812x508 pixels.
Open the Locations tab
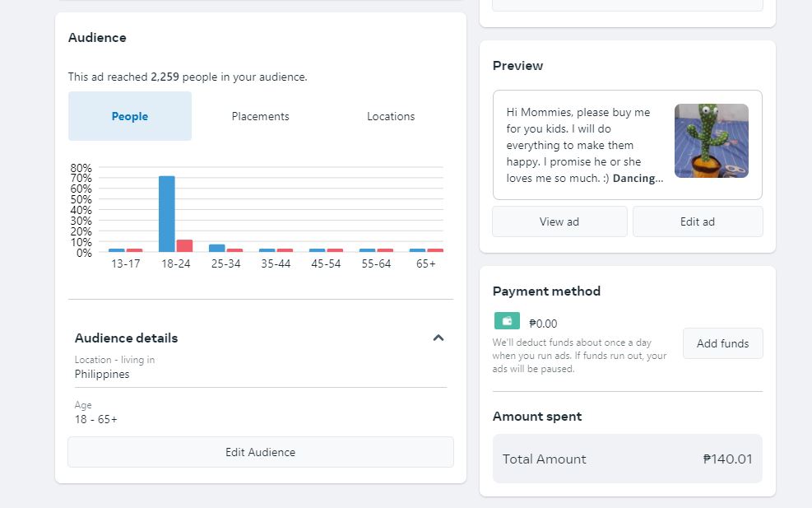tap(391, 116)
